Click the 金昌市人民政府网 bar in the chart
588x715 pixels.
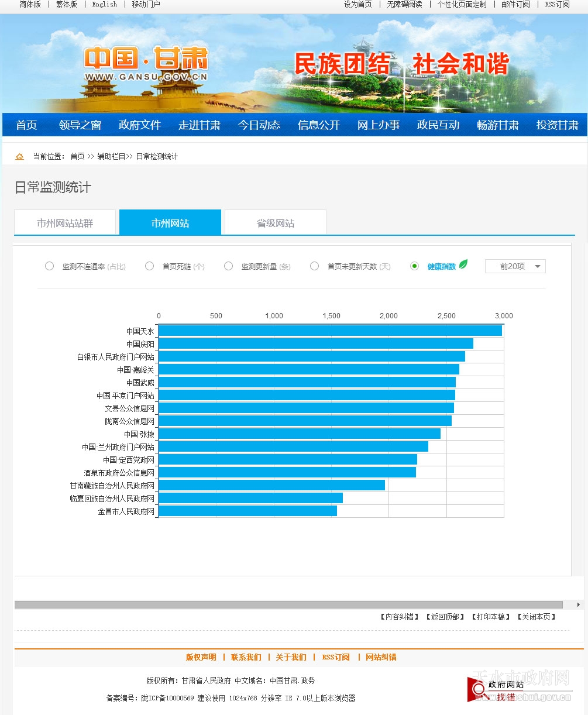(247, 511)
